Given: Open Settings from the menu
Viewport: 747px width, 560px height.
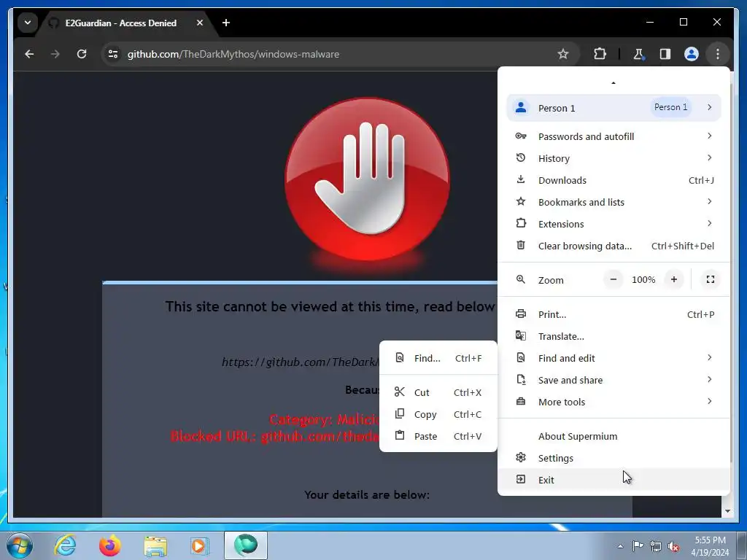Looking at the screenshot, I should [614, 459].
